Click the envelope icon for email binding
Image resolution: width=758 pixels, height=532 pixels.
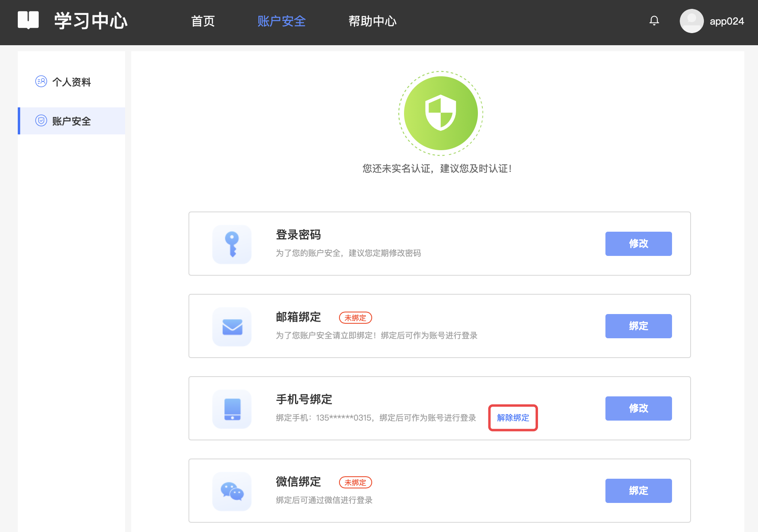click(232, 327)
